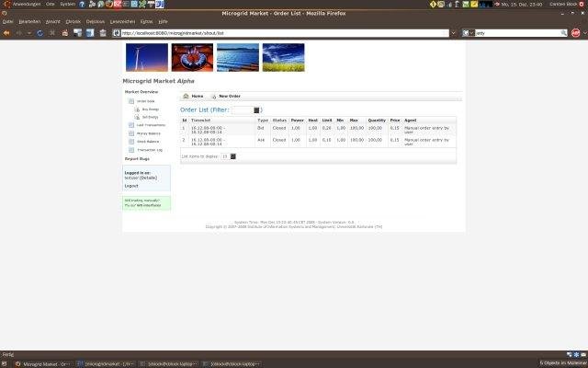Viewport: 588px width, 368px height.
Task: Expand the URL bar history dropdown
Action: coord(453,32)
